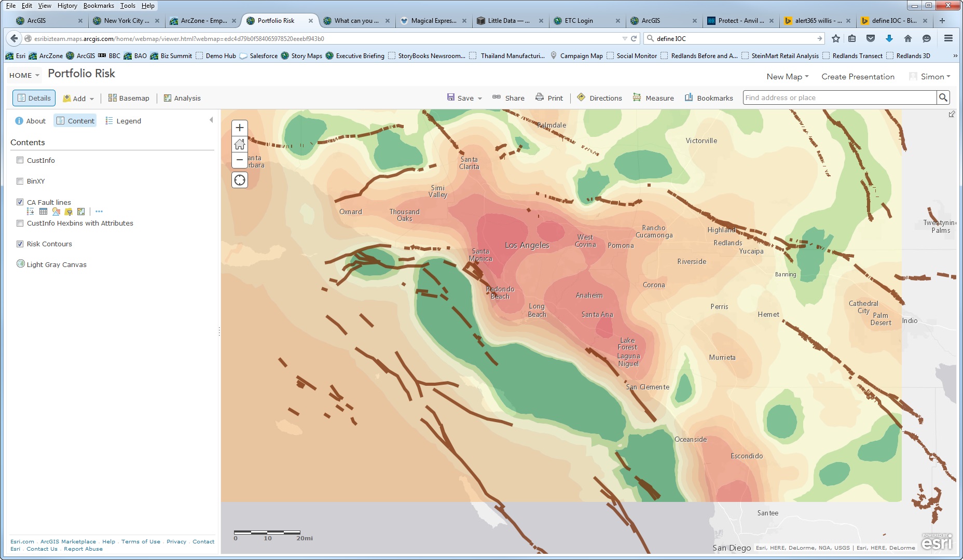Open the Add dropdown

(x=78, y=99)
